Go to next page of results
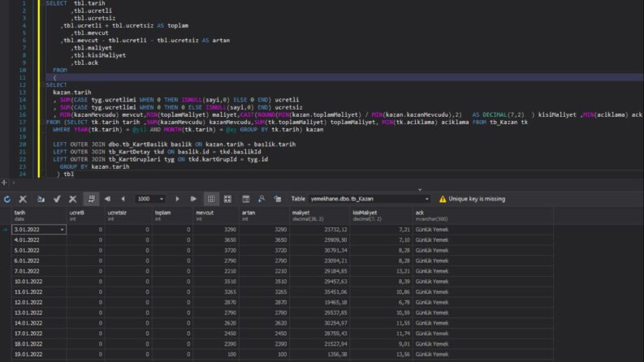The width and height of the screenshot is (644, 362). (177, 199)
